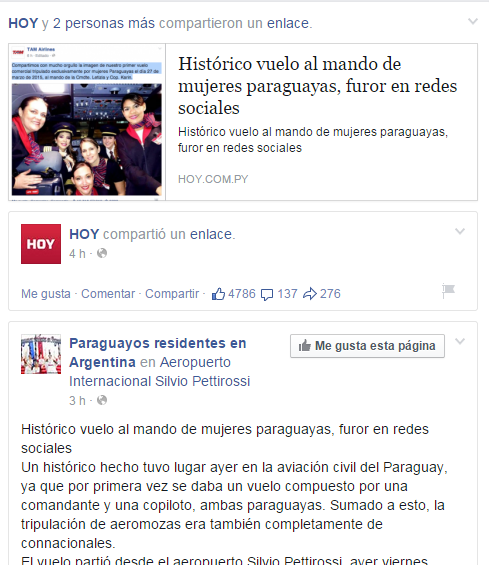Image resolution: width=489 pixels, height=565 pixels.
Task: Click the Me gusta esta página button
Action: coord(367,346)
